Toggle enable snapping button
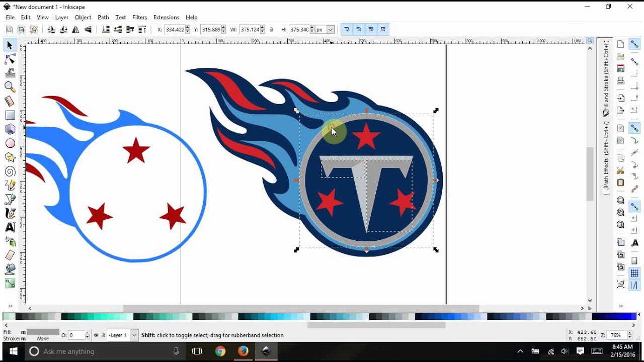 634,44
